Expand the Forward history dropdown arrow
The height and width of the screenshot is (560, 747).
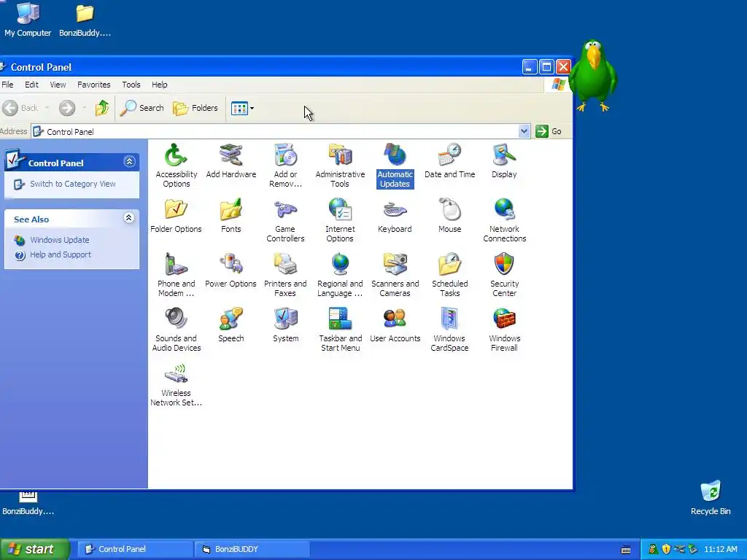click(84, 108)
